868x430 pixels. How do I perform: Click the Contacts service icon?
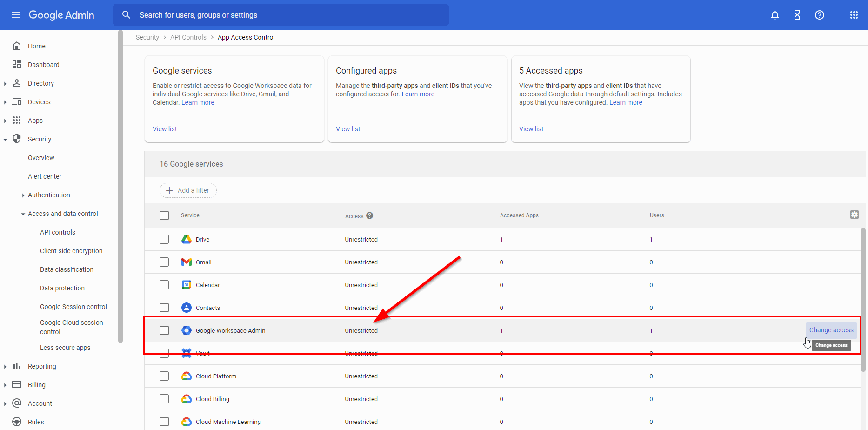point(186,307)
